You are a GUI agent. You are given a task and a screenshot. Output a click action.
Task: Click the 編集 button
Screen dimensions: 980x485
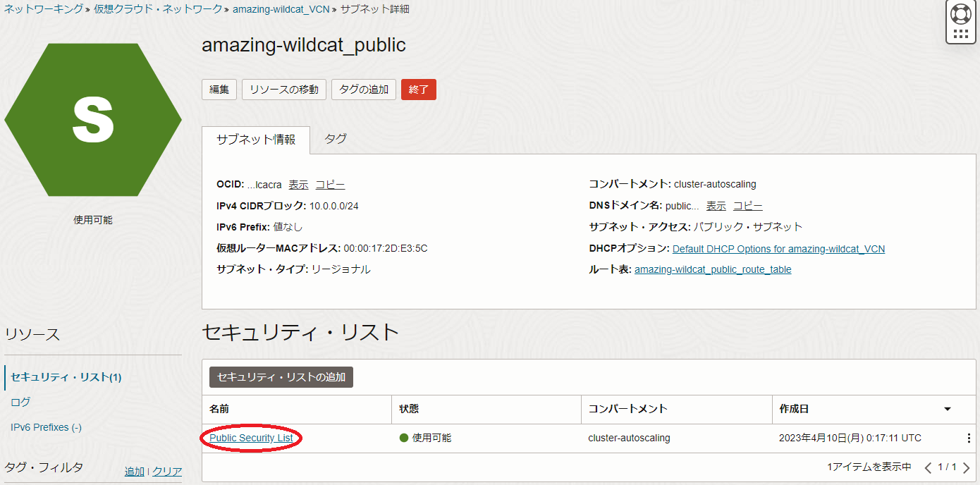tap(219, 90)
